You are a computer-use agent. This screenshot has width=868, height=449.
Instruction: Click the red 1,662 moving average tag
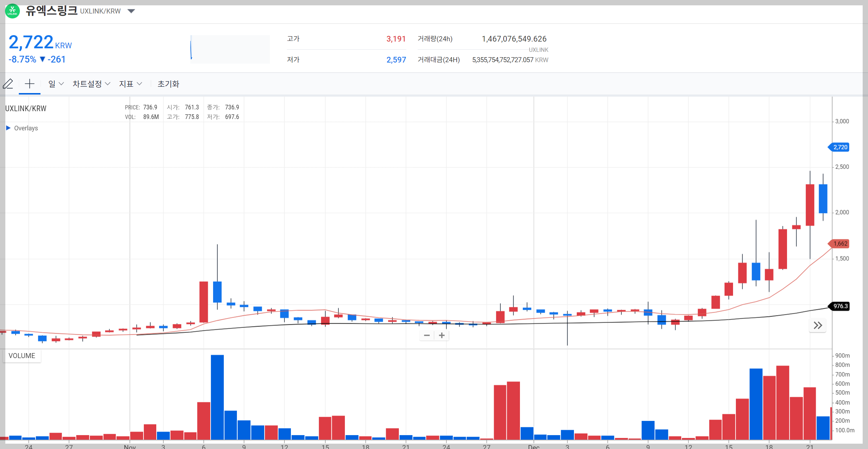coord(839,244)
